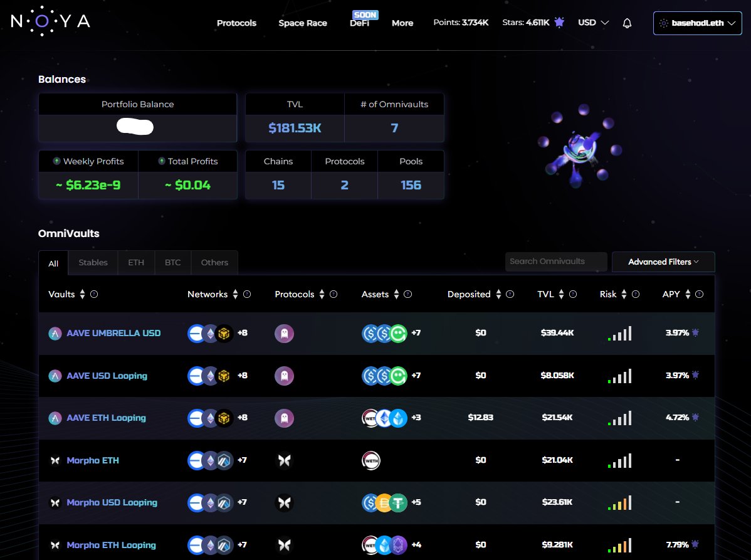Click the info icon next to Networks header

coord(246,294)
